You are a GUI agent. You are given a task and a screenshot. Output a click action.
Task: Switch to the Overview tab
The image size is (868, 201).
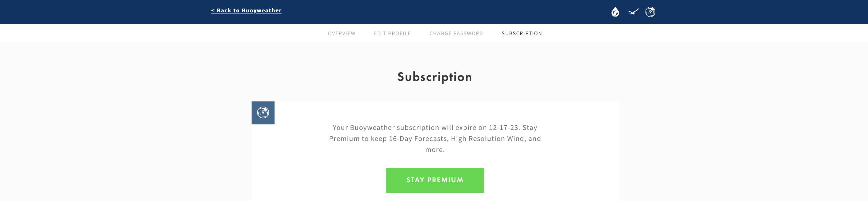342,33
